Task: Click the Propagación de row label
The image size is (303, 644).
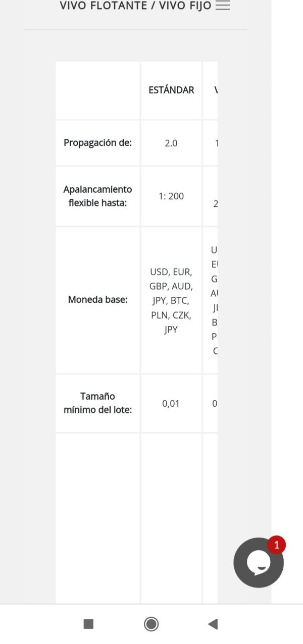Action: tap(97, 143)
